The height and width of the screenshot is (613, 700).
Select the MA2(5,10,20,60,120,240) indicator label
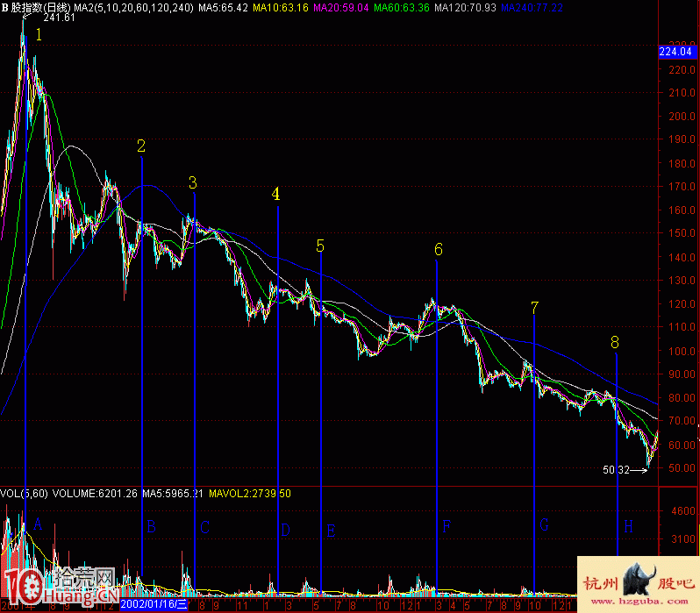(133, 7)
